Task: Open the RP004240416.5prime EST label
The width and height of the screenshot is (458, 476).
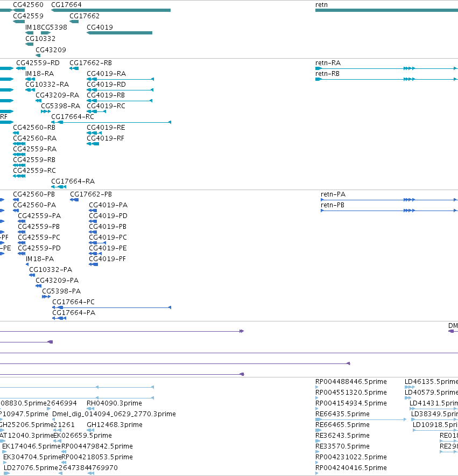Action: 351,468
